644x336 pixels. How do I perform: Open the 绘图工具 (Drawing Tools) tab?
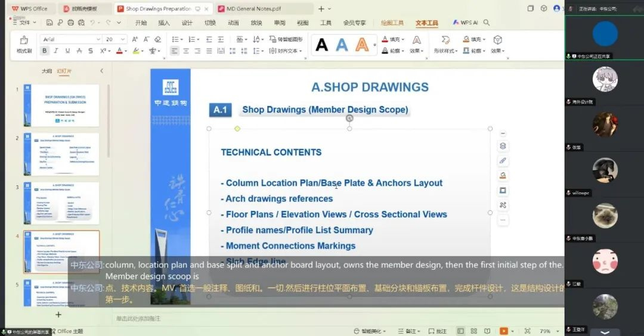tap(392, 23)
